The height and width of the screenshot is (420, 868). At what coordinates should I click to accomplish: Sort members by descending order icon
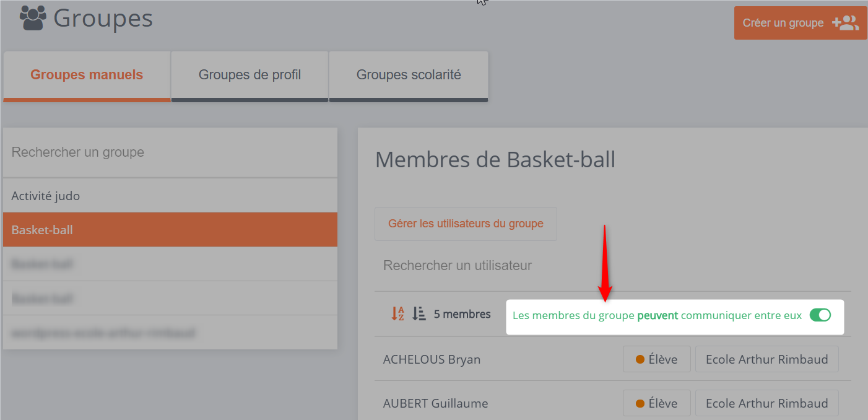click(419, 314)
